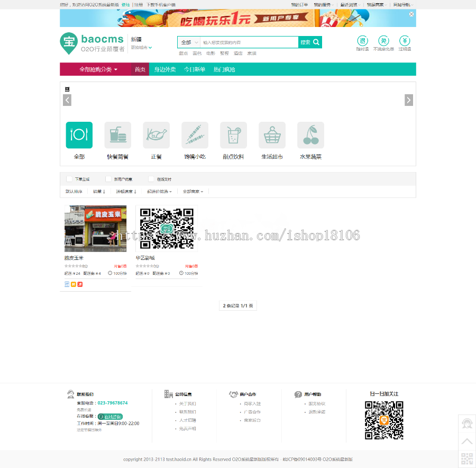
Task: Tick the 下单立减 checkbox
Action: (x=69, y=179)
